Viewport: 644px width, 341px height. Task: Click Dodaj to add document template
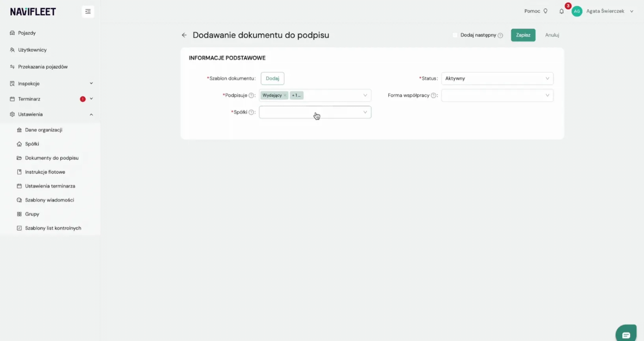(x=273, y=79)
